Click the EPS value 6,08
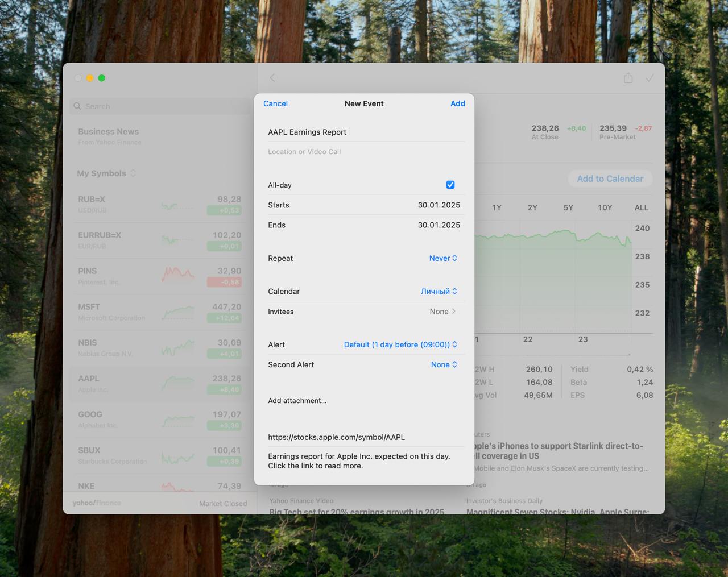This screenshot has width=728, height=577. (x=644, y=395)
